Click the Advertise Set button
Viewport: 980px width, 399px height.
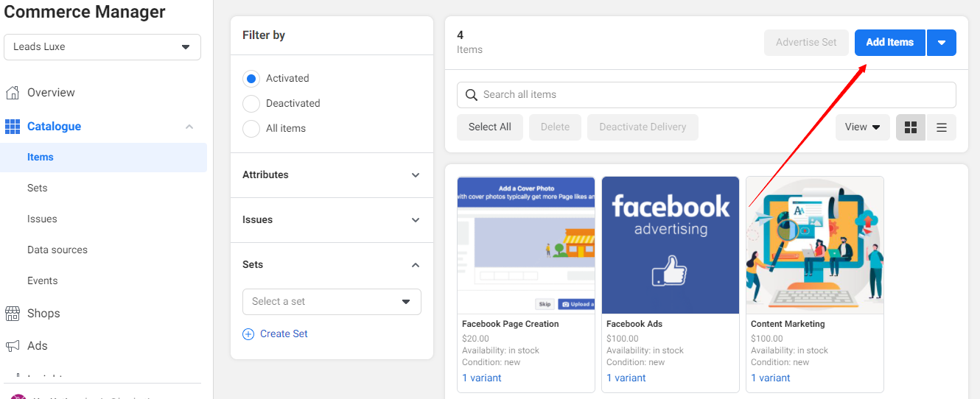807,43
